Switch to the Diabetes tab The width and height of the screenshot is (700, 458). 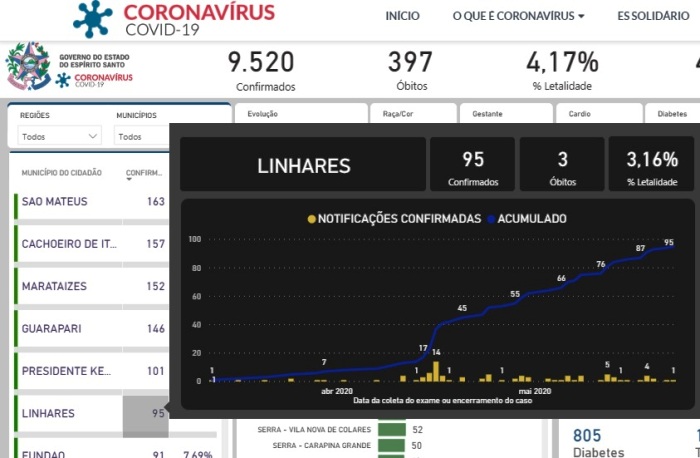672,114
